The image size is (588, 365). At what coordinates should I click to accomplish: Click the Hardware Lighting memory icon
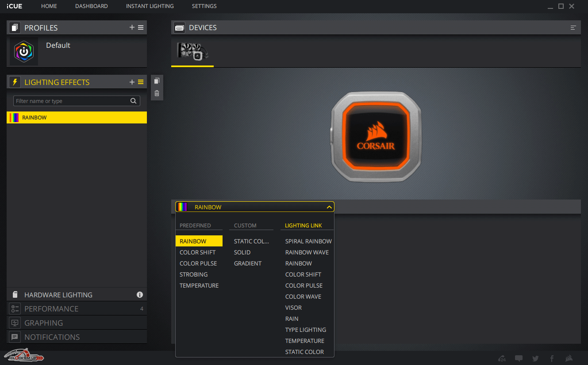click(15, 295)
